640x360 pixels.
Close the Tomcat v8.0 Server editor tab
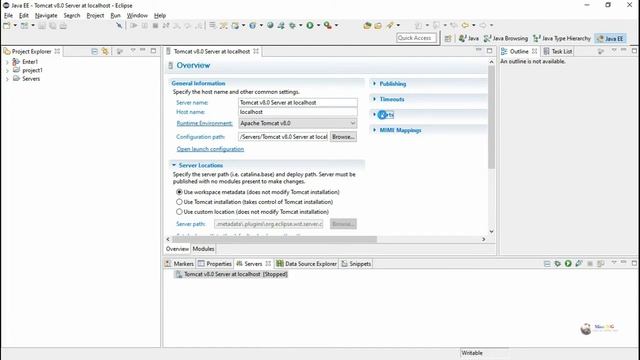click(x=256, y=51)
